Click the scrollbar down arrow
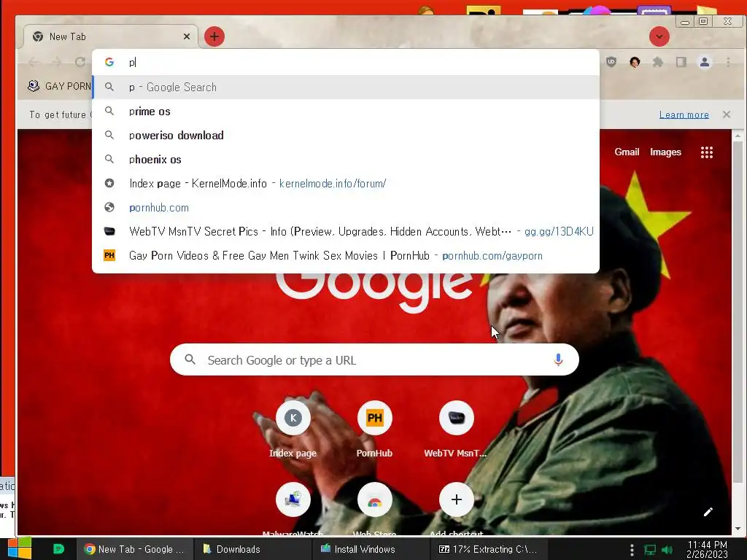This screenshot has width=747, height=560. pos(737,529)
